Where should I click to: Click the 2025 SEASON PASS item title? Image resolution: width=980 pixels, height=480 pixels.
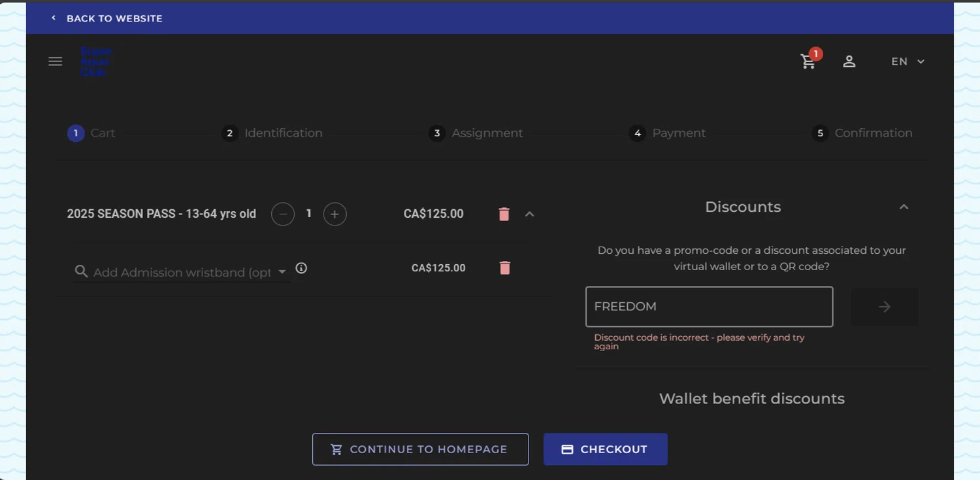pos(161,214)
